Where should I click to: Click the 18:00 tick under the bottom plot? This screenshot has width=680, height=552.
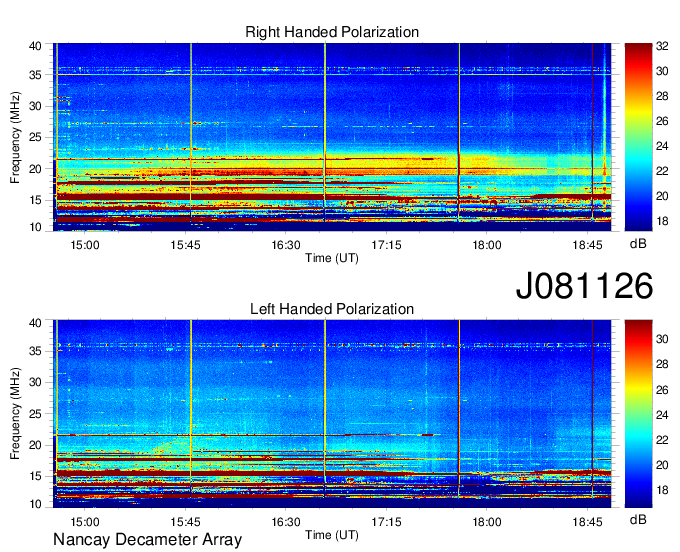[487, 522]
